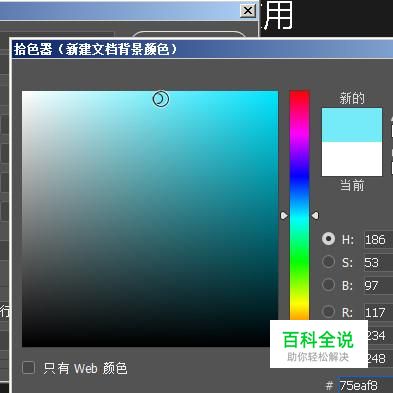Click the 新的 label above swatch
The image size is (393, 393).
click(352, 98)
